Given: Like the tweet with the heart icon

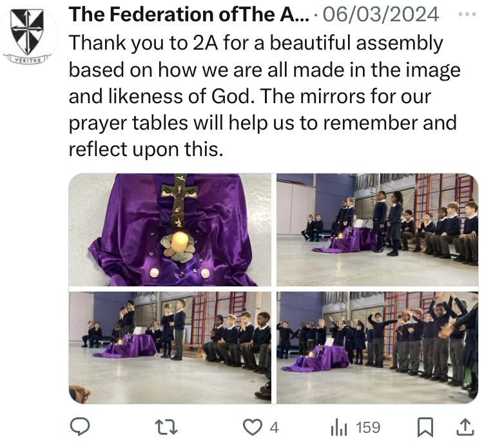Looking at the screenshot, I should pos(252,428).
